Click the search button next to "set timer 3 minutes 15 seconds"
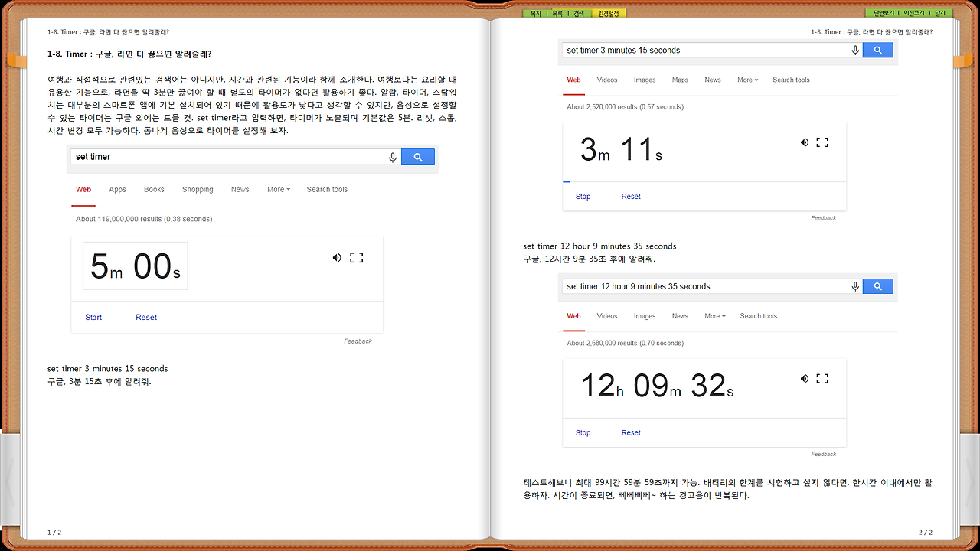This screenshot has height=551, width=980. point(878,51)
